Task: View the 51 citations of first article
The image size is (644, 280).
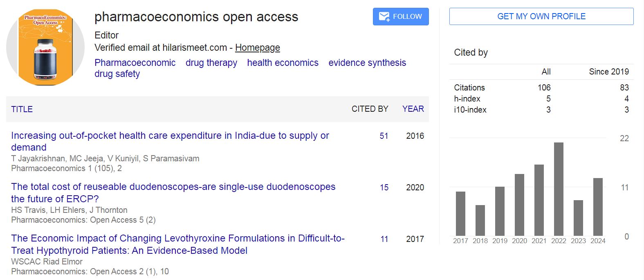Action: [384, 136]
